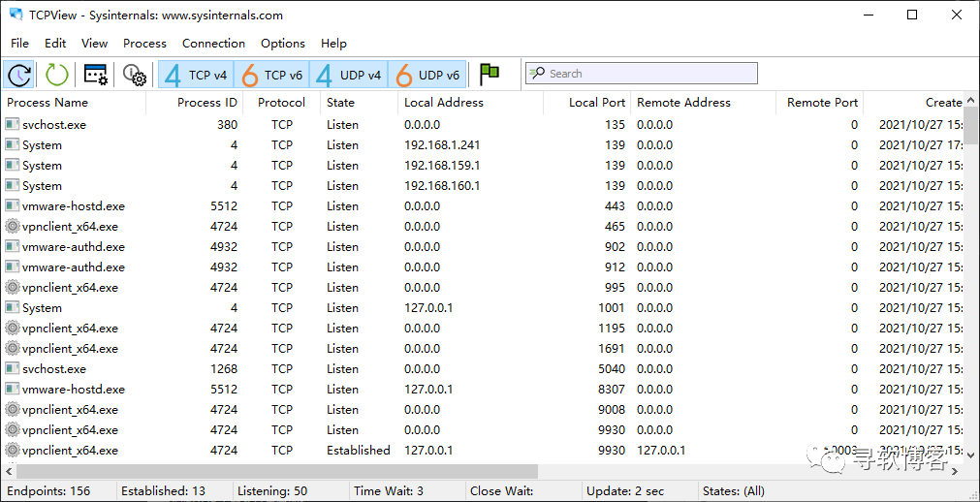Viewport: 980px width, 502px height.
Task: Click the System icon in the 192.168.1.241 row
Action: coord(12,145)
